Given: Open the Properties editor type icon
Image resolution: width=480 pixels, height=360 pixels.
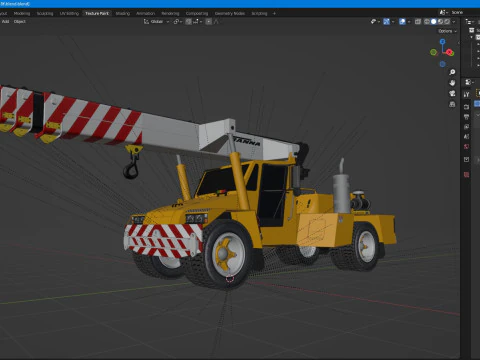Looking at the screenshot, I should click(x=469, y=82).
